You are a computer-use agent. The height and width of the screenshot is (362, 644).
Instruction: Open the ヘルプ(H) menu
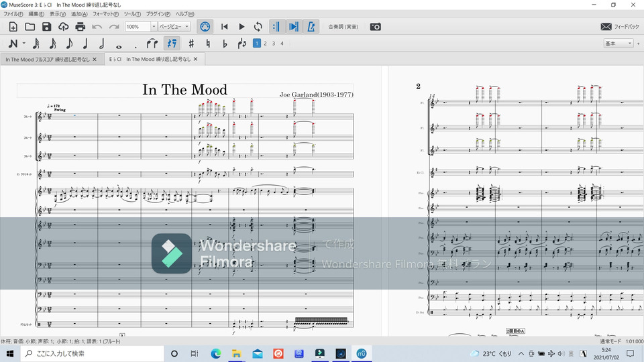pos(185,14)
